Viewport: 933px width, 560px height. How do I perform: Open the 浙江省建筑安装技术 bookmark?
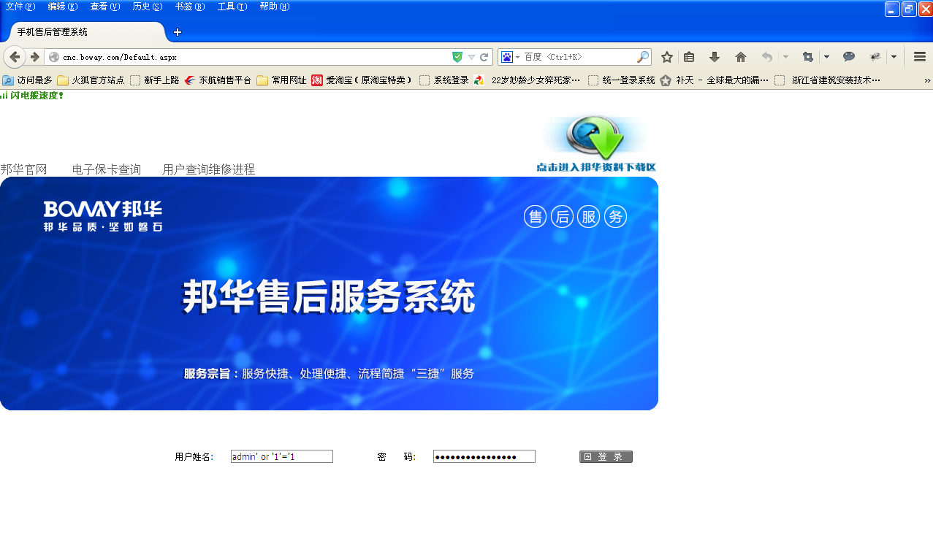coord(829,80)
